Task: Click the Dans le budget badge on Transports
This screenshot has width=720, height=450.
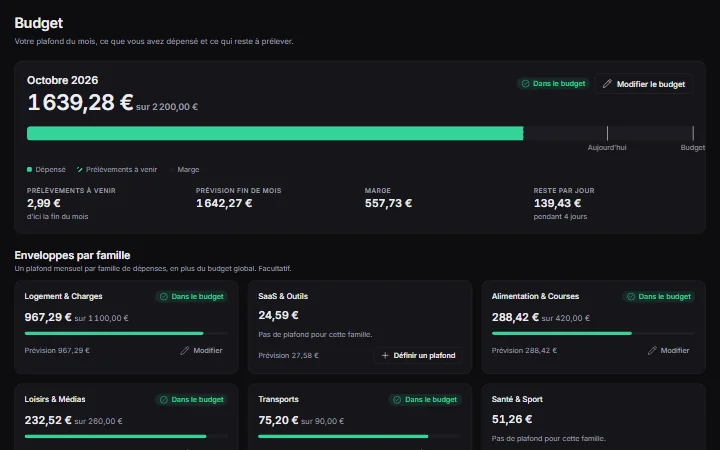Action: (425, 399)
